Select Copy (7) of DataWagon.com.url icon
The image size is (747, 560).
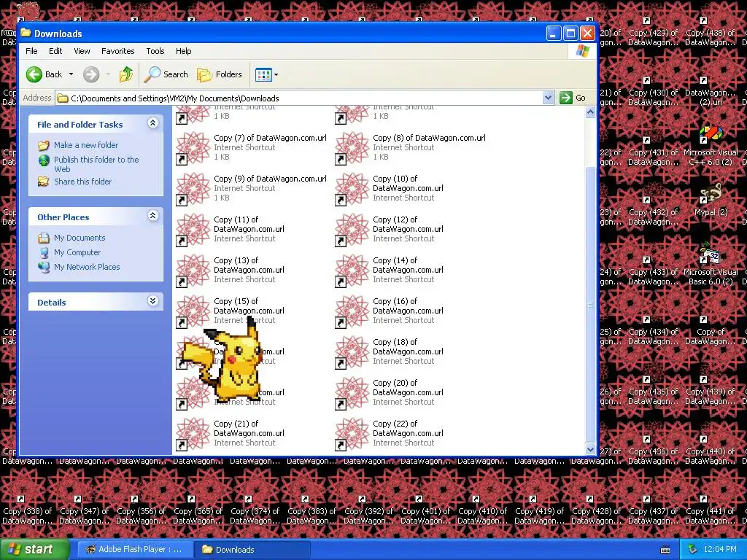[x=193, y=147]
